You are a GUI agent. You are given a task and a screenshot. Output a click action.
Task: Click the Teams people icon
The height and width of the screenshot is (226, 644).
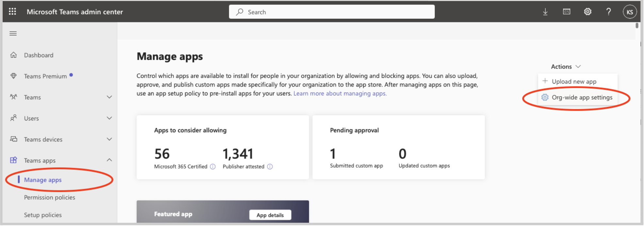pos(13,97)
